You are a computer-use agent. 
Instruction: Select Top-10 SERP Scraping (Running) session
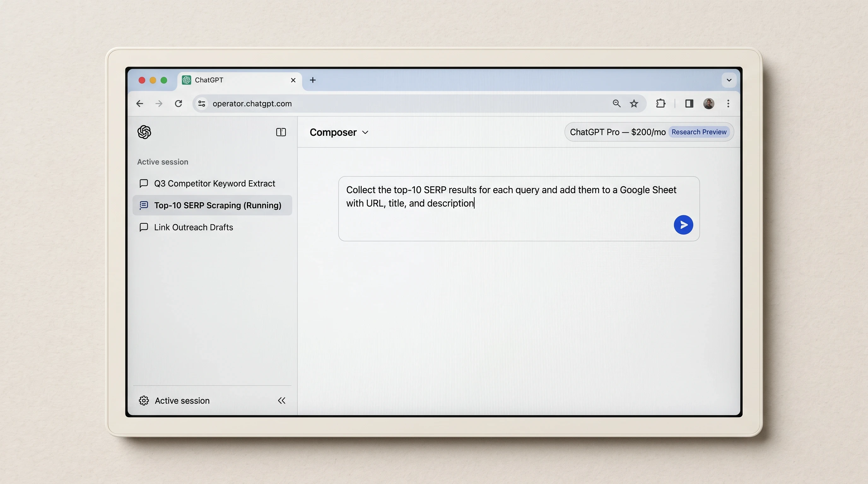212,205
